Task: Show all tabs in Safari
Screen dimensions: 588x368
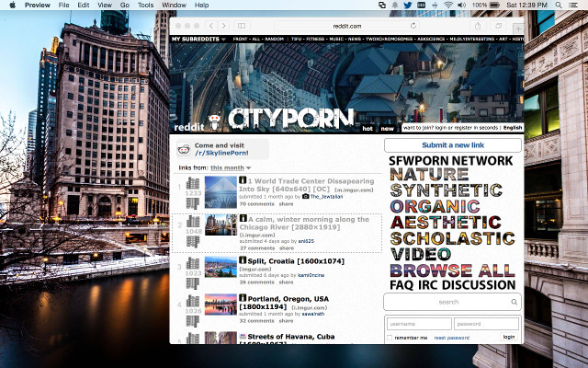Action: point(498,26)
